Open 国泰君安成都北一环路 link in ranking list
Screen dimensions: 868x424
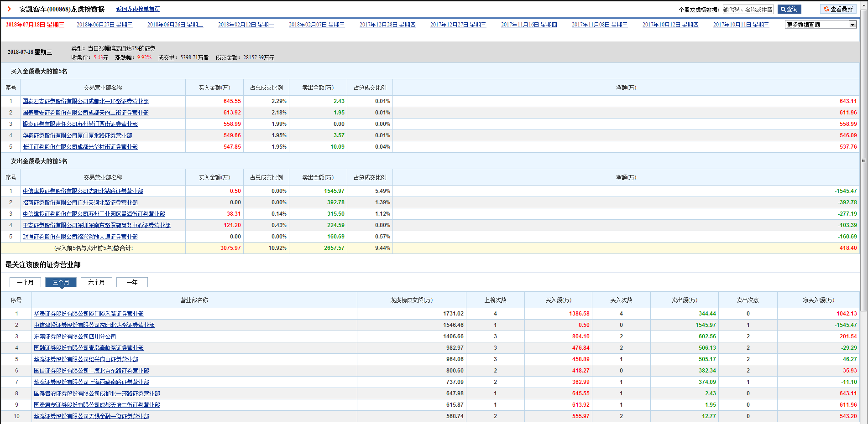tap(97, 393)
